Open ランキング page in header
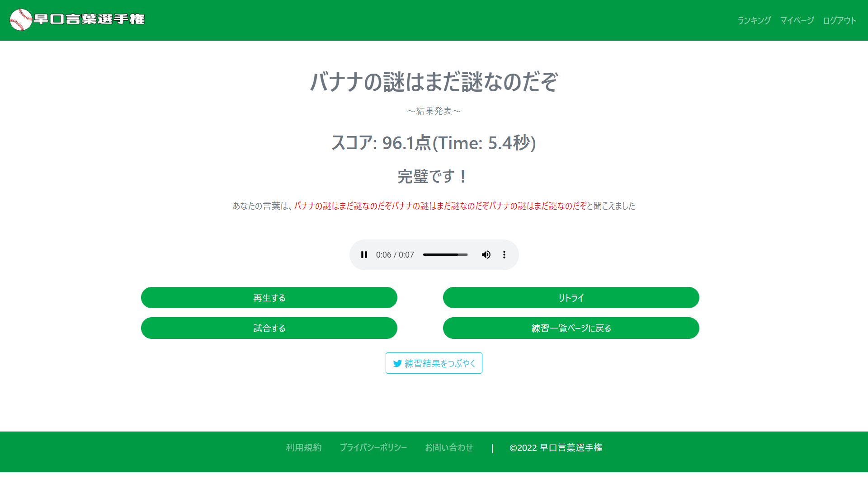868x488 pixels. click(x=754, y=20)
